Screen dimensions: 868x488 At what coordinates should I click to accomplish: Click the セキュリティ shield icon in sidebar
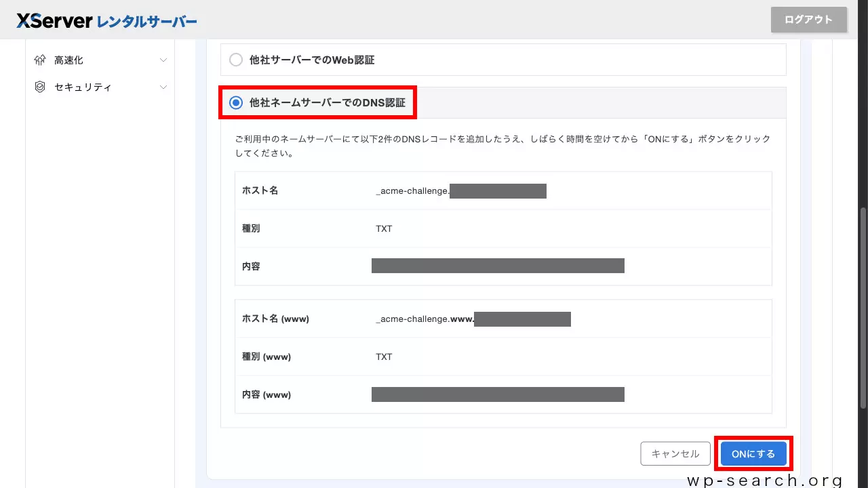(x=40, y=87)
